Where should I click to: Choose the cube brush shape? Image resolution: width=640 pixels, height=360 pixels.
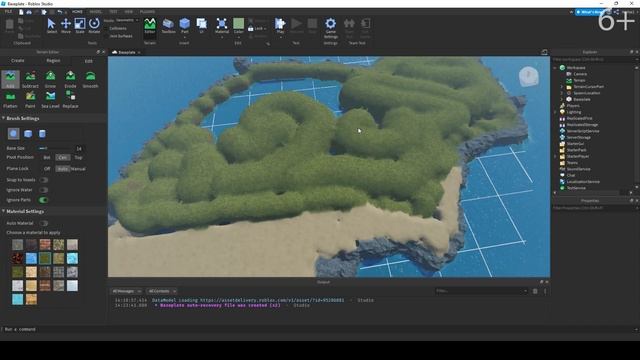point(28,133)
